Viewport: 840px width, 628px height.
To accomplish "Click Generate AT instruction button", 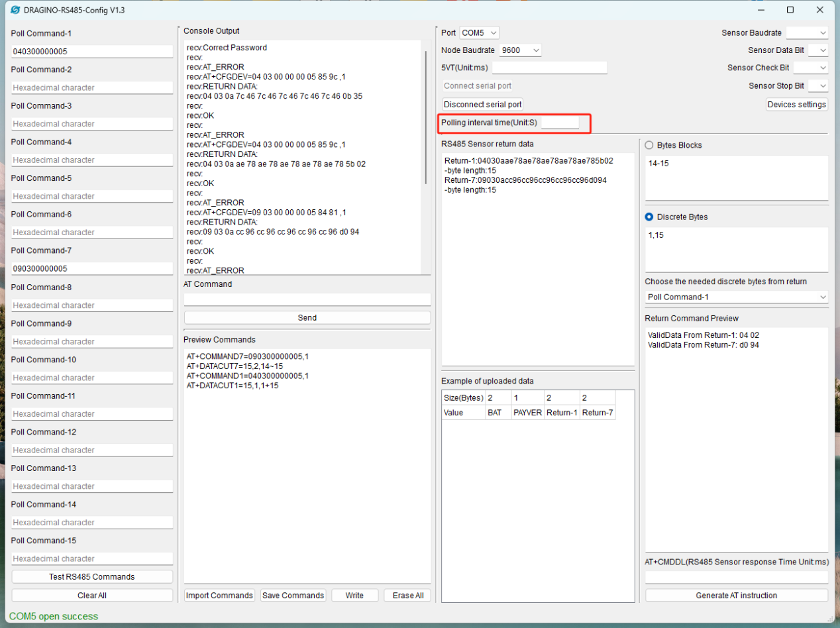I will click(x=737, y=596).
